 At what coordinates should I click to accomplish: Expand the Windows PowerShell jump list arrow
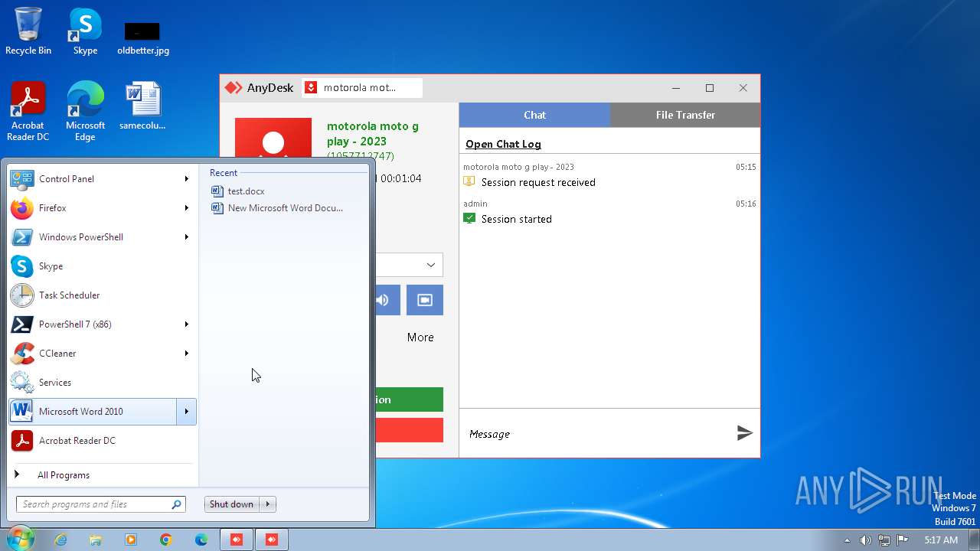tap(186, 237)
